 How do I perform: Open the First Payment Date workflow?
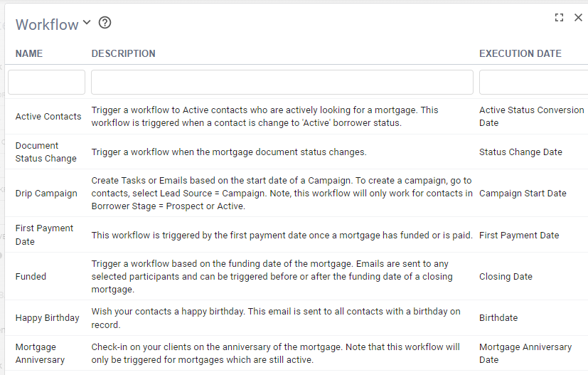pyautogui.click(x=44, y=235)
